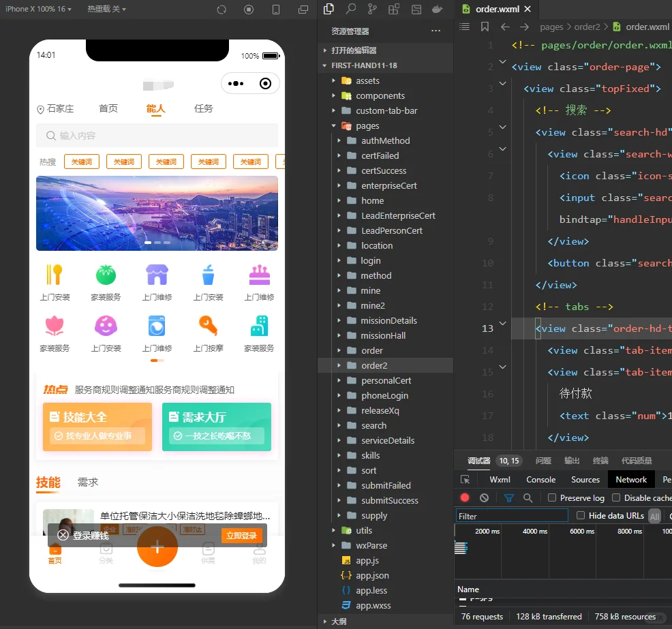
Task: Open the extensions blocks icon
Action: click(394, 9)
